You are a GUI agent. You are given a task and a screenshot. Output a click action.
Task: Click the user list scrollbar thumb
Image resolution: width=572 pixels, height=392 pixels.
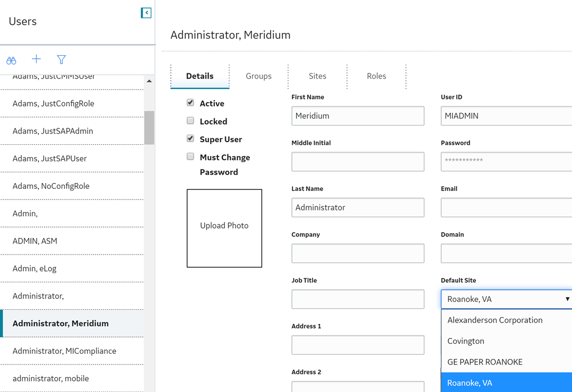pos(149,128)
